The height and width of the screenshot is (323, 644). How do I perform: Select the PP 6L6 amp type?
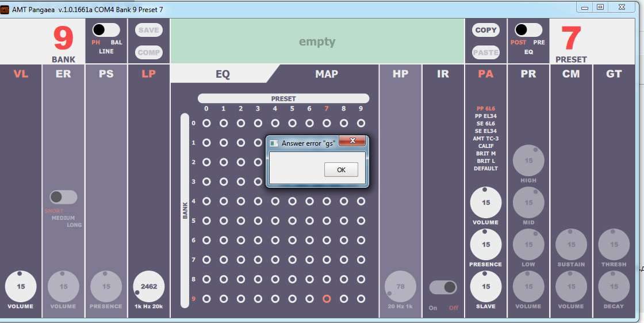[x=486, y=109]
